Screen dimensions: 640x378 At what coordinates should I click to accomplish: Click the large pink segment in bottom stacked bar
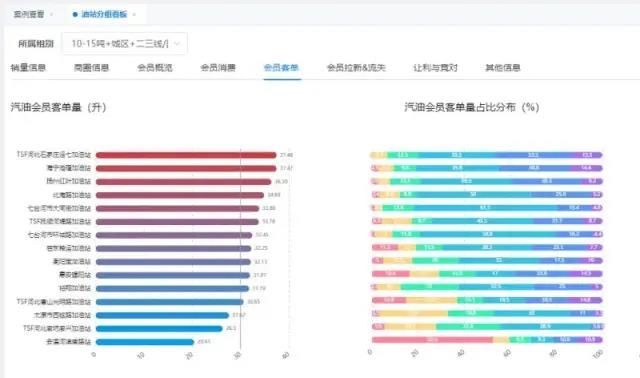pyautogui.click(x=432, y=340)
